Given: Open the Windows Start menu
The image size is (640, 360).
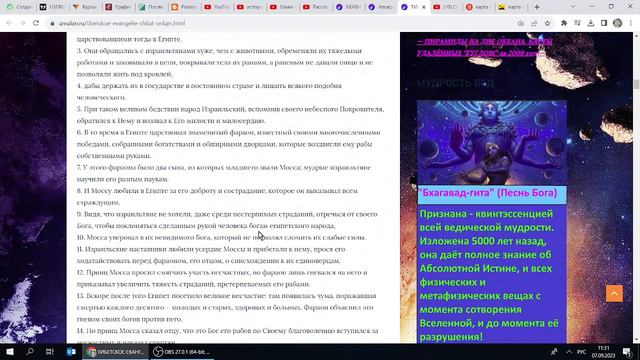Looking at the screenshot, I should click(x=10, y=351).
